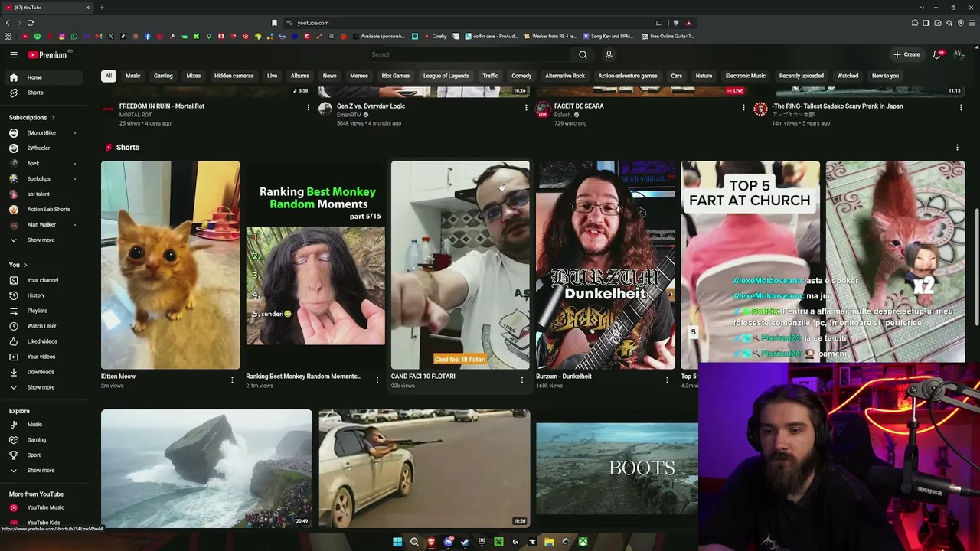Select the Gaming filter chip

point(163,76)
